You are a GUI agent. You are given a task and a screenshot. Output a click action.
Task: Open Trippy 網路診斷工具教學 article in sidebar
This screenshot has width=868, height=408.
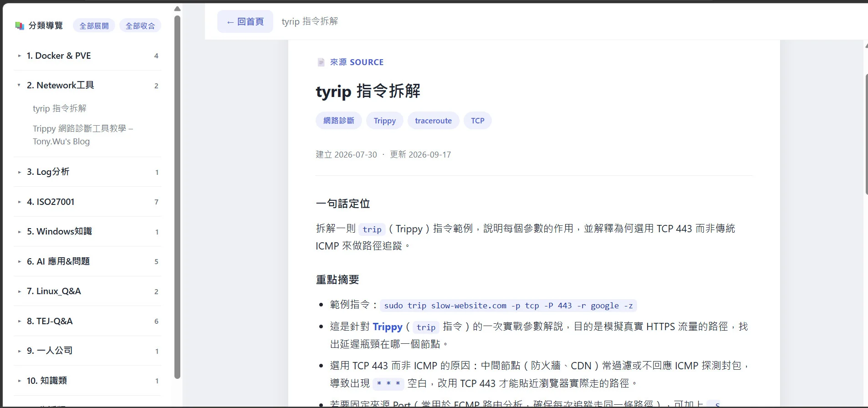83,135
